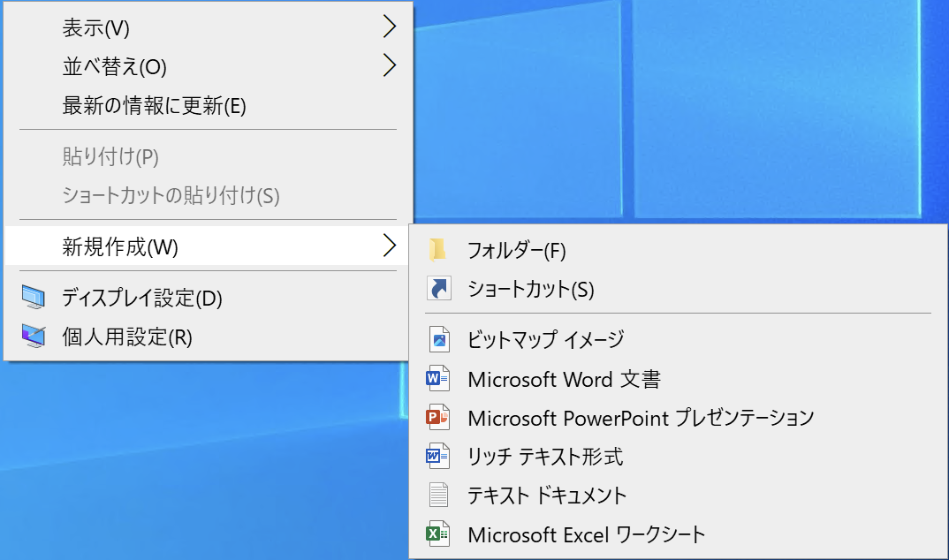Select 最新の情報に更新(E) to refresh
Screen dimensions: 949x560
(x=154, y=107)
